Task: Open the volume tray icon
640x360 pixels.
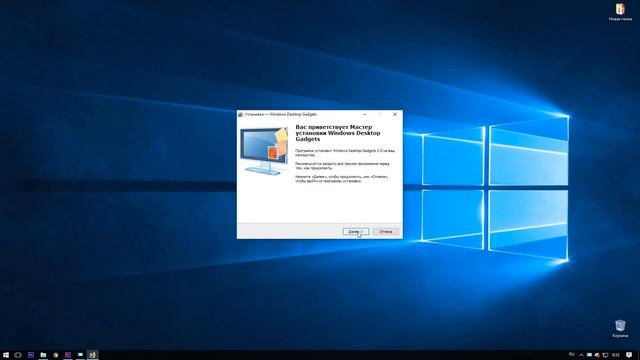Action: [x=597, y=355]
